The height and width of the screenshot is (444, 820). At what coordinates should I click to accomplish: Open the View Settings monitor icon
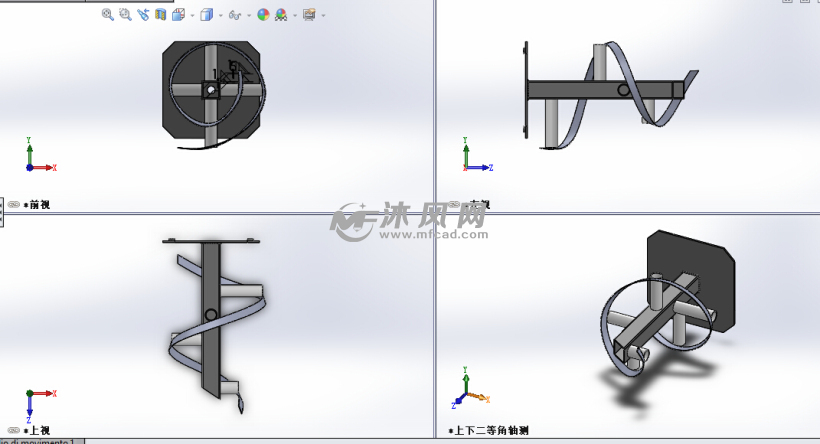310,15
